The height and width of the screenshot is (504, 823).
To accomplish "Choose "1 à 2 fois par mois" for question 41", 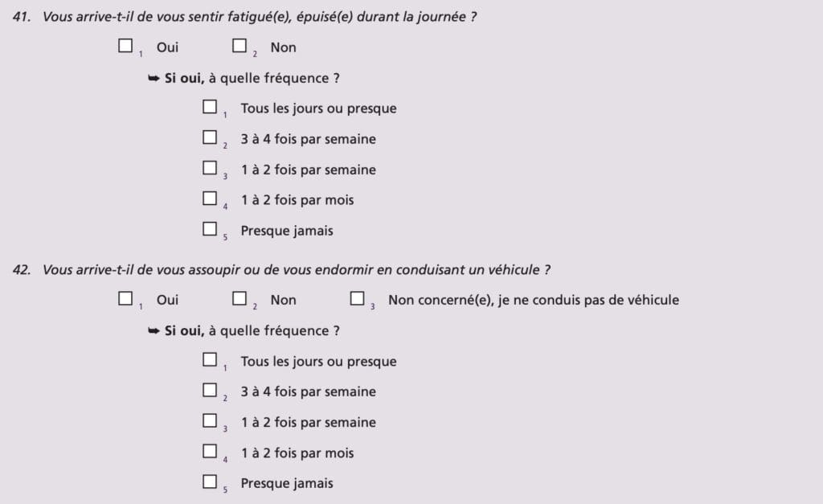I will (210, 199).
